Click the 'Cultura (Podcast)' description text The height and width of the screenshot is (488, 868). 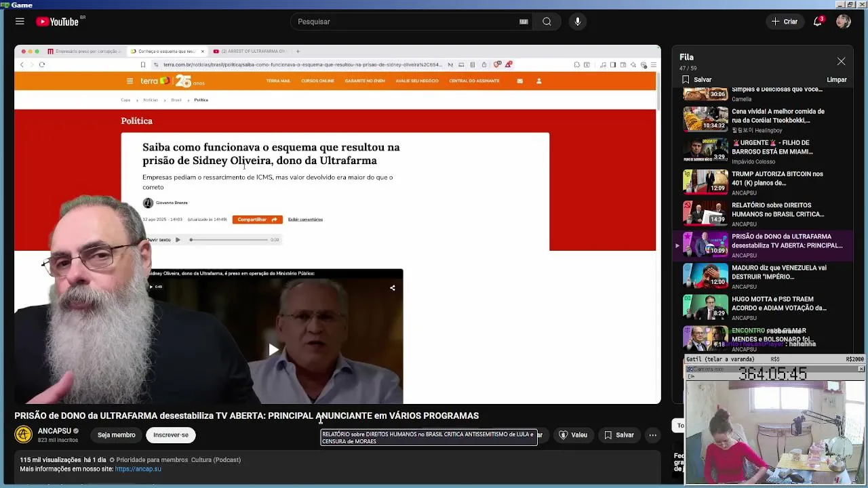216,460
